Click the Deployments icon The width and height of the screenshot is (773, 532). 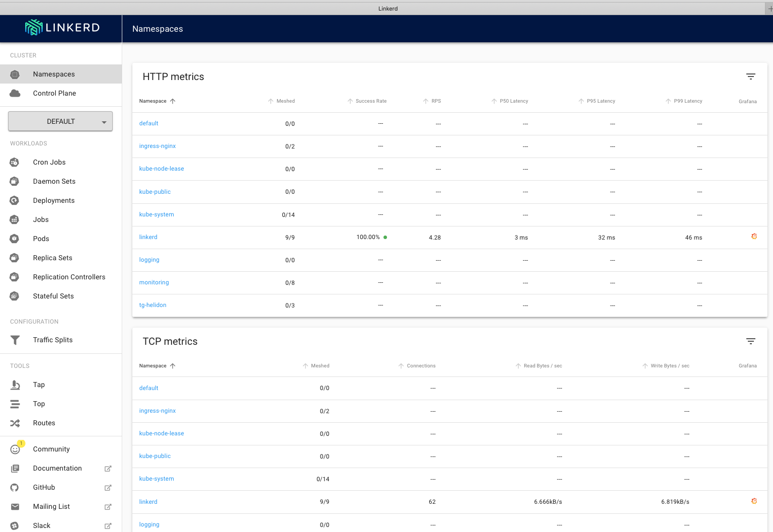click(15, 200)
